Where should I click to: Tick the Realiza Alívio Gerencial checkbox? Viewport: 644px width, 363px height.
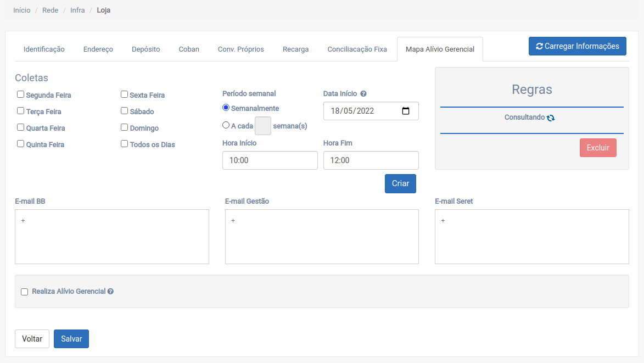24,292
